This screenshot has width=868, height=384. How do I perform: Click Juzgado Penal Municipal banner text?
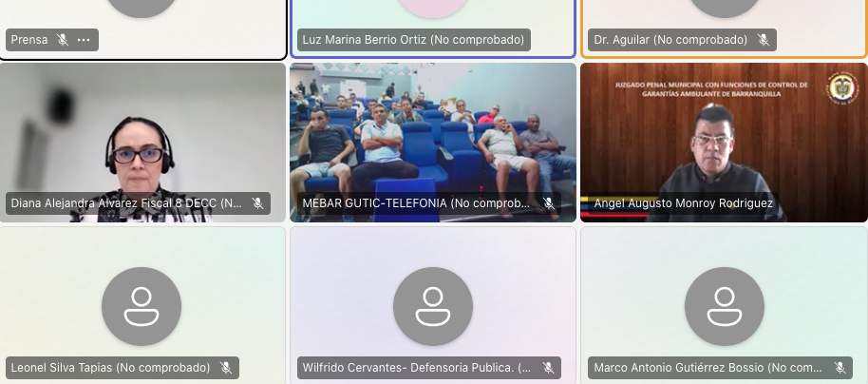click(x=710, y=89)
